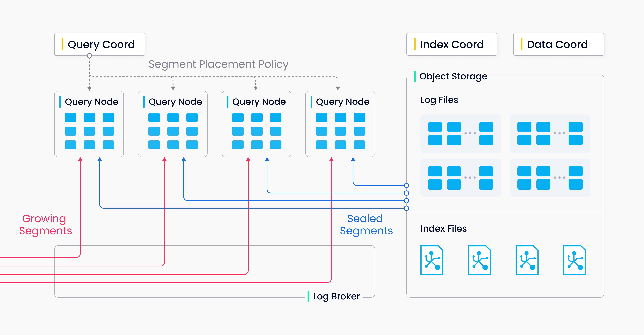Click the top-left log files block group
The image size is (644, 335).
click(x=461, y=134)
